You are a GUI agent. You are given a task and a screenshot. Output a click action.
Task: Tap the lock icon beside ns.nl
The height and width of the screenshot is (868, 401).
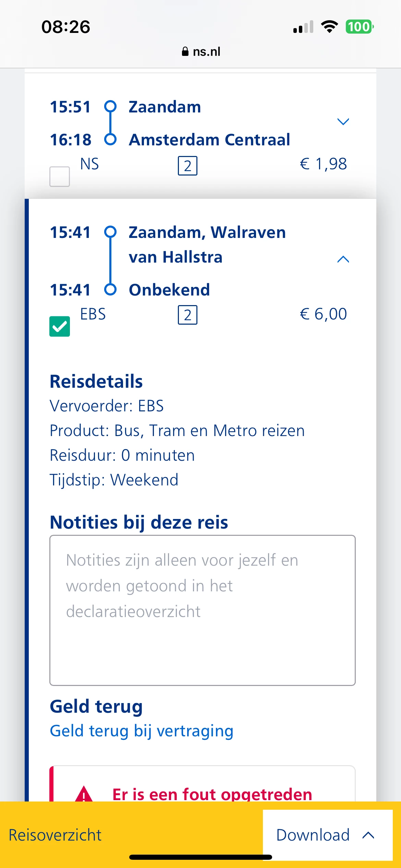pyautogui.click(x=185, y=51)
